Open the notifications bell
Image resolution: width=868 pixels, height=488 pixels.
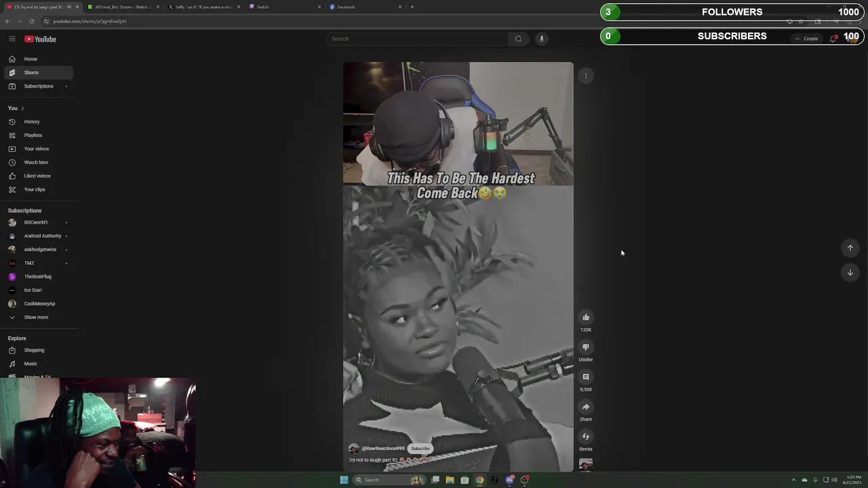[x=833, y=39]
